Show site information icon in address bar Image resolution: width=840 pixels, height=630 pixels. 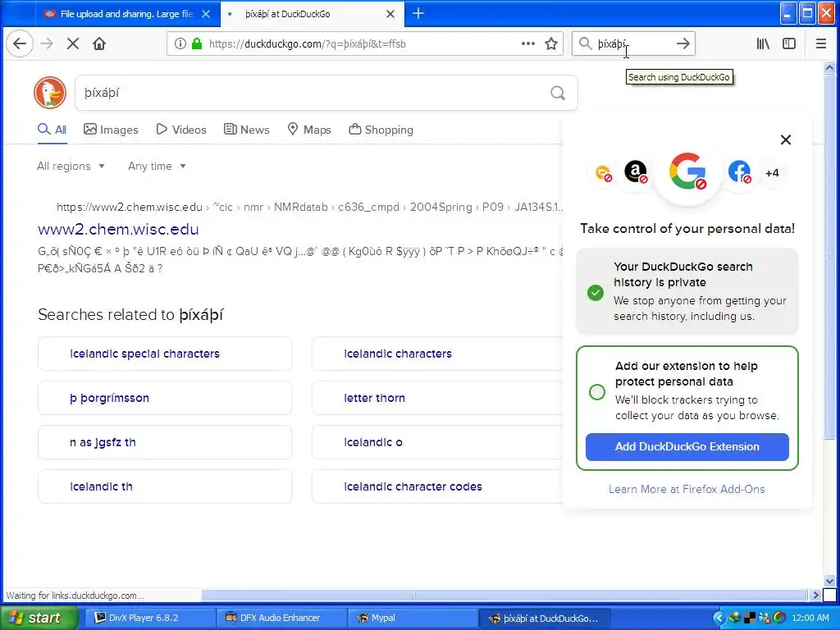pos(180,44)
